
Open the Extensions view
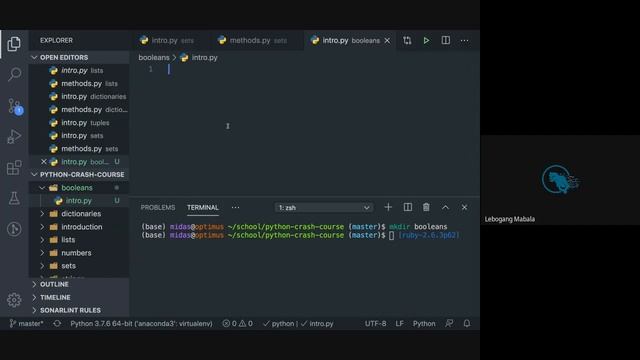click(14, 167)
